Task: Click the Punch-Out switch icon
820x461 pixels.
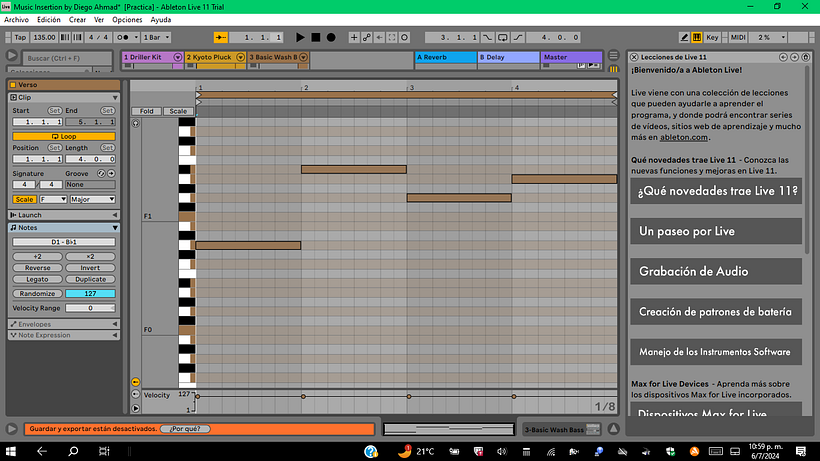Action: 518,37
